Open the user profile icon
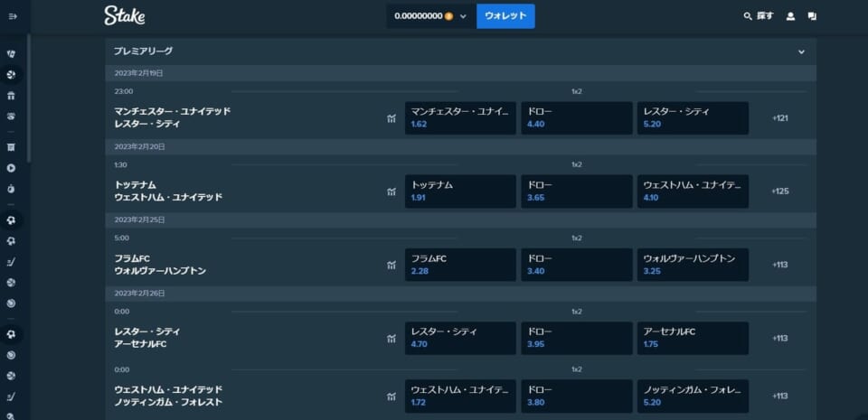Image resolution: width=868 pixels, height=420 pixels. coord(790,16)
